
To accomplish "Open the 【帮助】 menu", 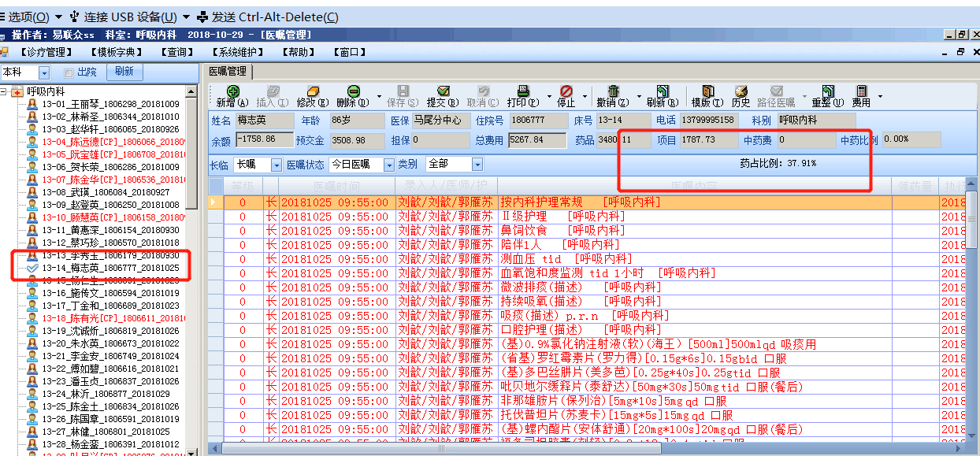I will point(299,52).
